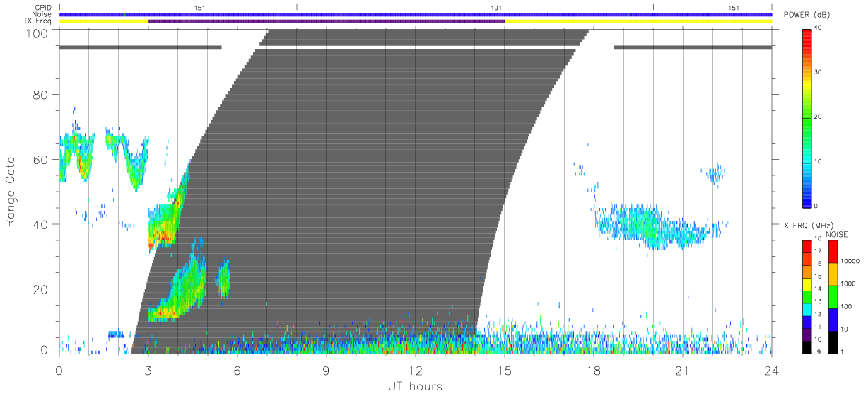Select the 20 label on the POWER scale

(x=818, y=117)
